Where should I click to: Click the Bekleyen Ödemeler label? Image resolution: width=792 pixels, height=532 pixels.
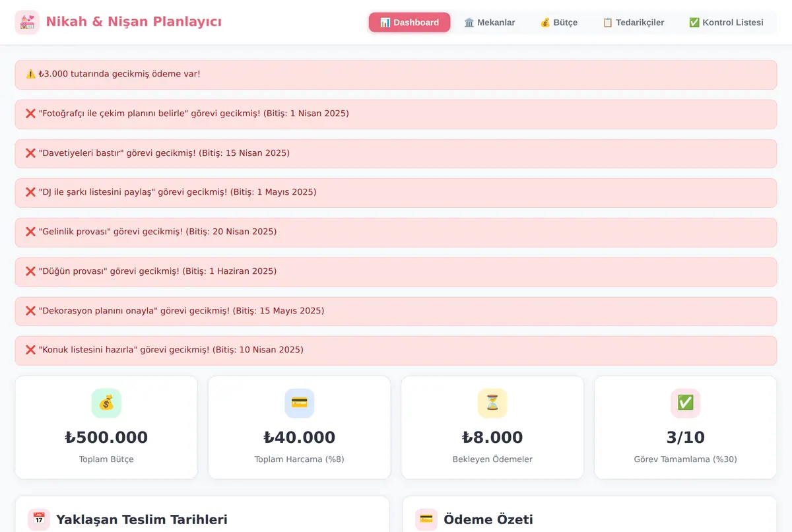(x=492, y=459)
